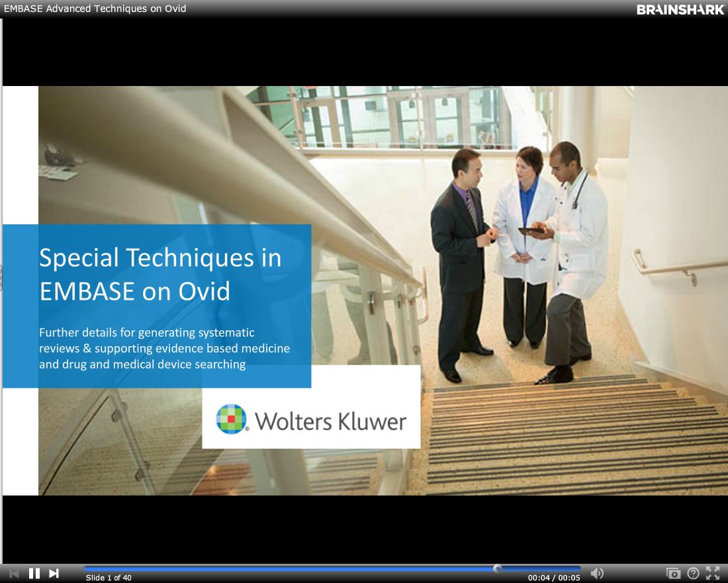Screen dimensions: 728x583
Task: Click the 'Special Techniques in EMBASE on Ovid' heading
Action: pyautogui.click(x=160, y=274)
